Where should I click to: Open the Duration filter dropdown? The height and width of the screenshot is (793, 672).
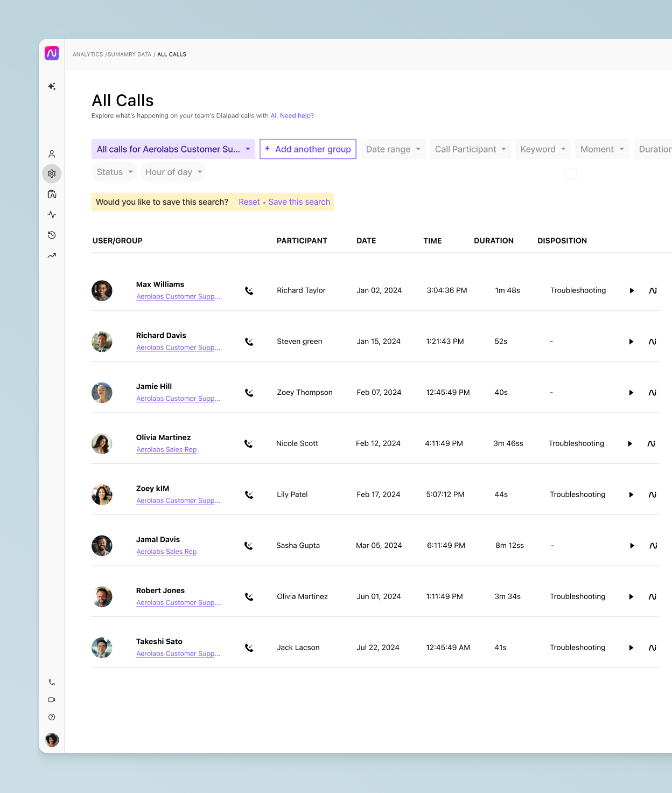point(653,149)
